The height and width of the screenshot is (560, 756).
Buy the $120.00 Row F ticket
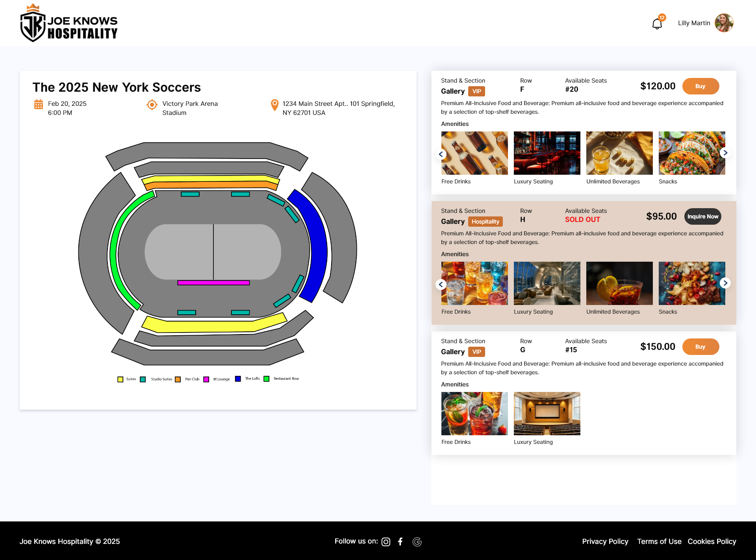tap(700, 86)
